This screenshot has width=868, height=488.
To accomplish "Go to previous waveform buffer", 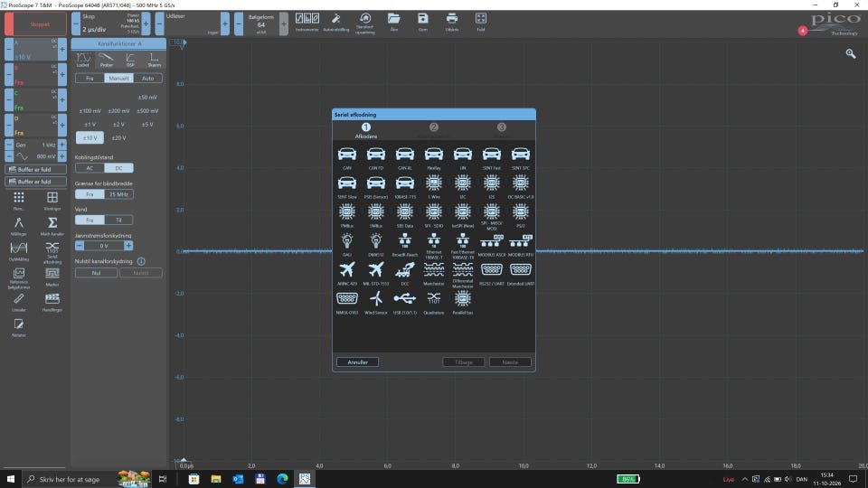I will coord(239,23).
